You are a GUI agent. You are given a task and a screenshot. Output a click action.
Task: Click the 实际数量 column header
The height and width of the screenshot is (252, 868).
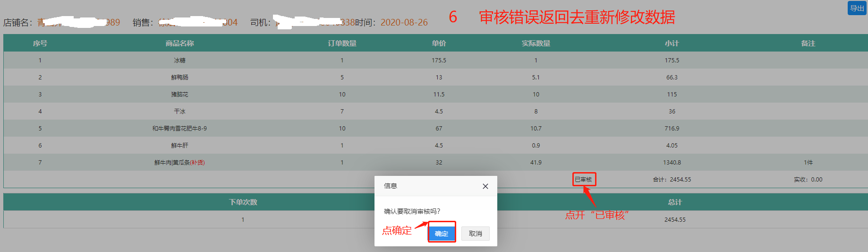(536, 43)
